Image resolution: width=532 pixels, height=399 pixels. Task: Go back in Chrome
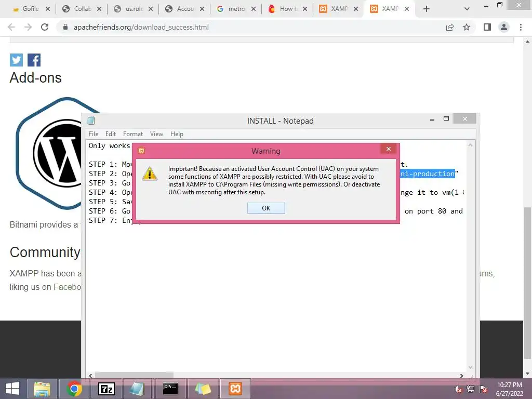pyautogui.click(x=11, y=27)
